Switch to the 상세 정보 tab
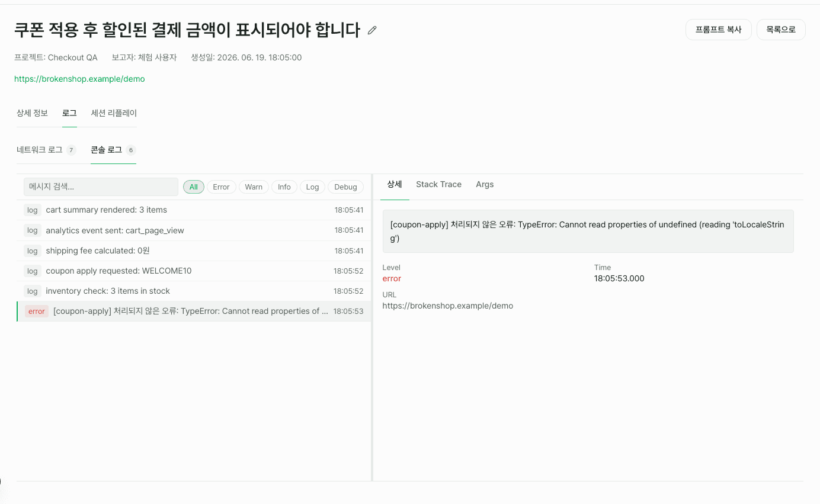Image resolution: width=820 pixels, height=504 pixels. (x=32, y=113)
